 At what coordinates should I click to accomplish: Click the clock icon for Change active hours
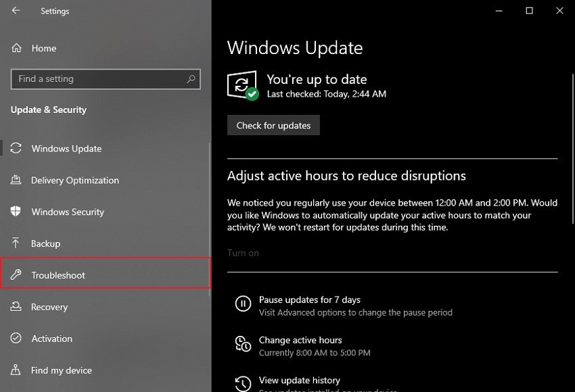[x=243, y=344]
